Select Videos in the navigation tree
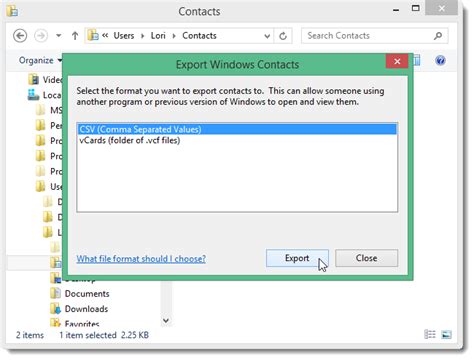This screenshot has height=360, width=474. pos(46,80)
